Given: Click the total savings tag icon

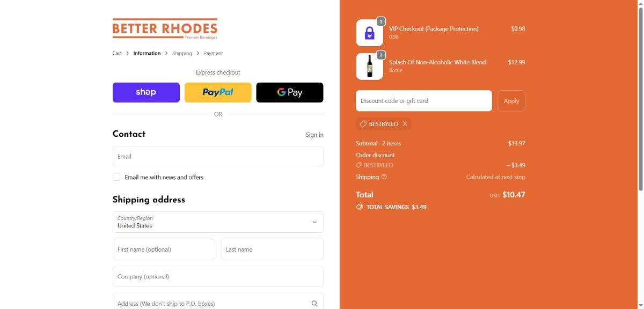Looking at the screenshot, I should [x=360, y=207].
